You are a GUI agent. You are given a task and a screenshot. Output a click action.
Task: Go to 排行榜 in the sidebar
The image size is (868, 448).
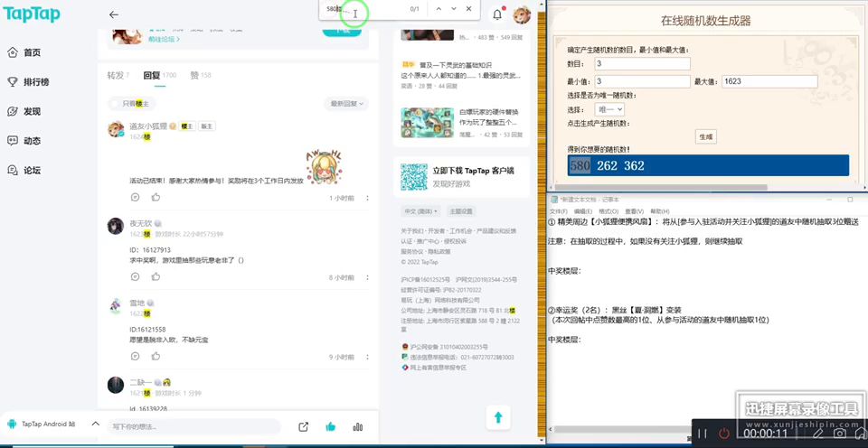(x=36, y=82)
